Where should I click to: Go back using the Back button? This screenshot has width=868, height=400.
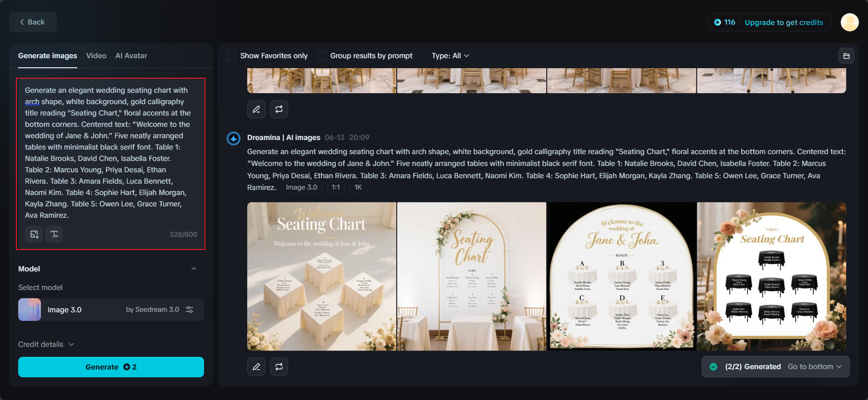[33, 22]
